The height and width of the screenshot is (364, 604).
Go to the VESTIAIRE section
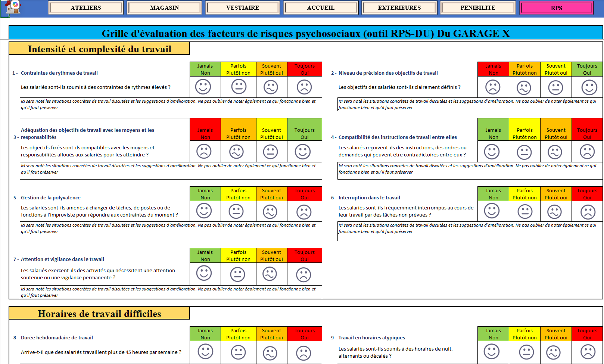243,8
